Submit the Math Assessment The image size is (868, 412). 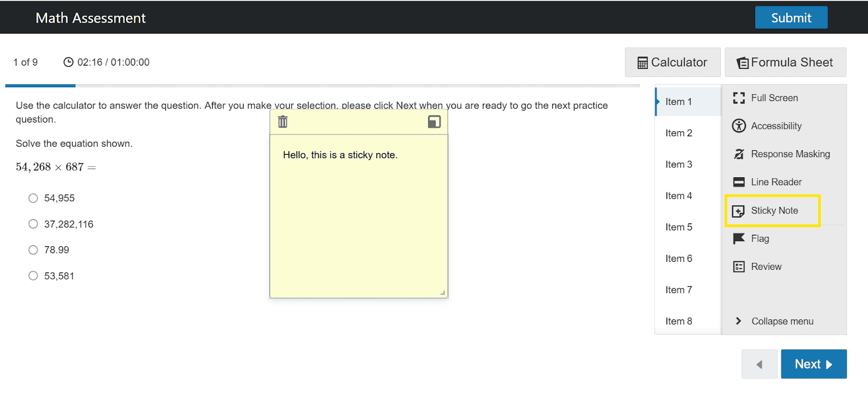point(791,18)
